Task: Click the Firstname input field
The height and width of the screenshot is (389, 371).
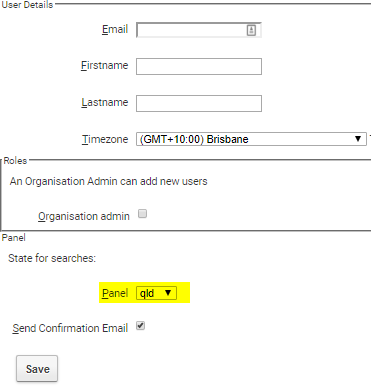Action: [199, 66]
